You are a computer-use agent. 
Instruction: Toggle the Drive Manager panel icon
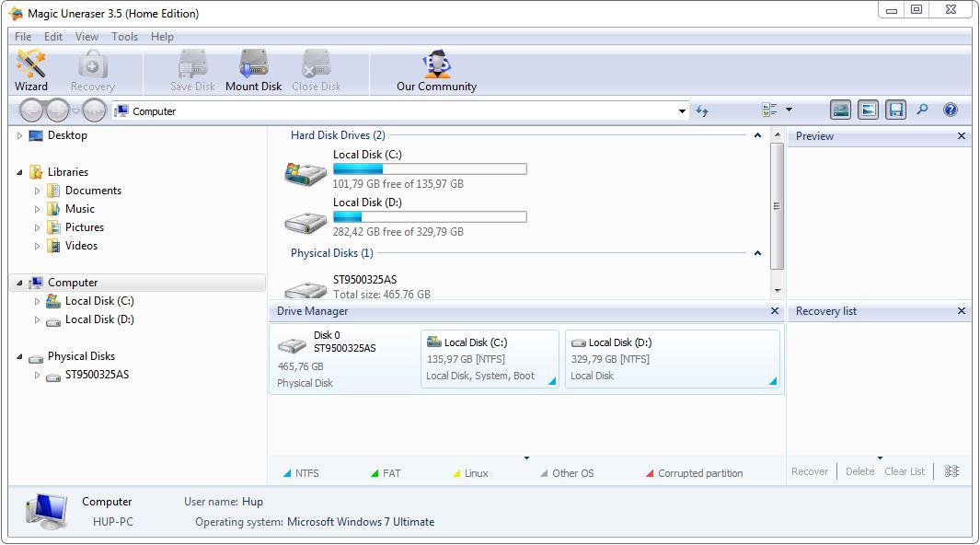(x=841, y=110)
